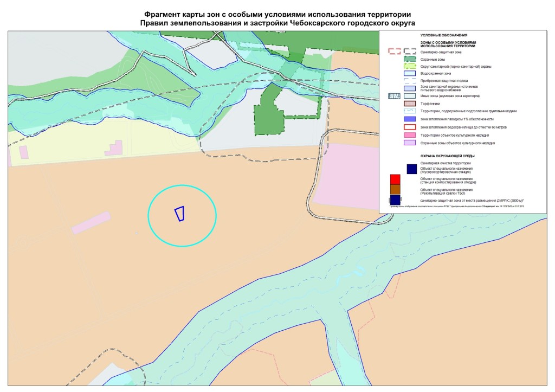The height and width of the screenshot is (392, 555).
Task: Click the cyan circular zone outline on map
Action: (182, 215)
